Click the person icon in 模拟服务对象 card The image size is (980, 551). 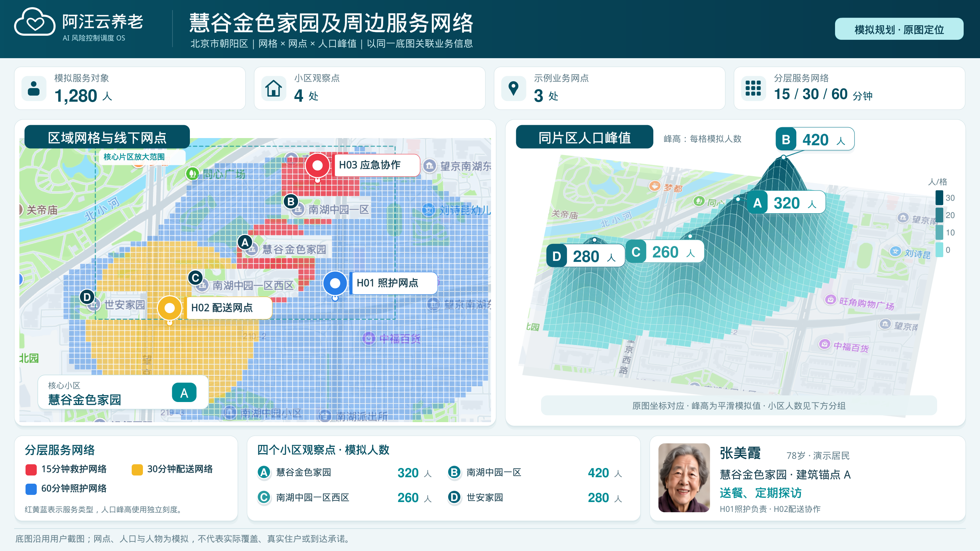click(x=34, y=88)
